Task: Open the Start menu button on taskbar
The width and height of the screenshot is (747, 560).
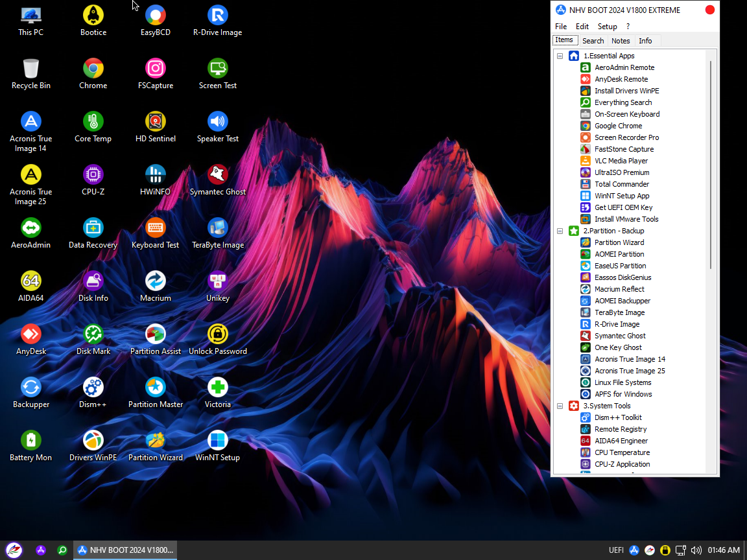Action: click(14, 550)
